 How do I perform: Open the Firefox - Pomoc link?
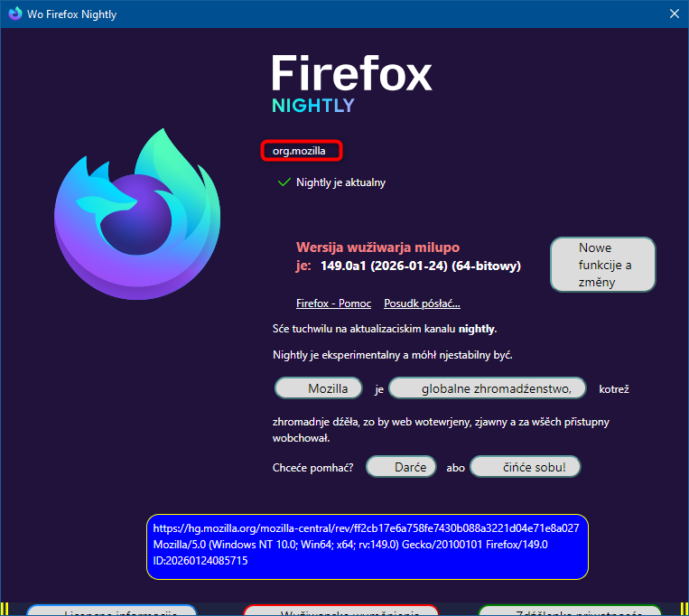pos(333,303)
